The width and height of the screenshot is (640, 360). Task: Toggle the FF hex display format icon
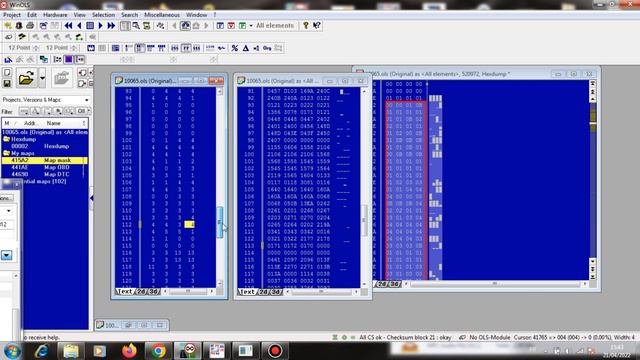[x=186, y=48]
